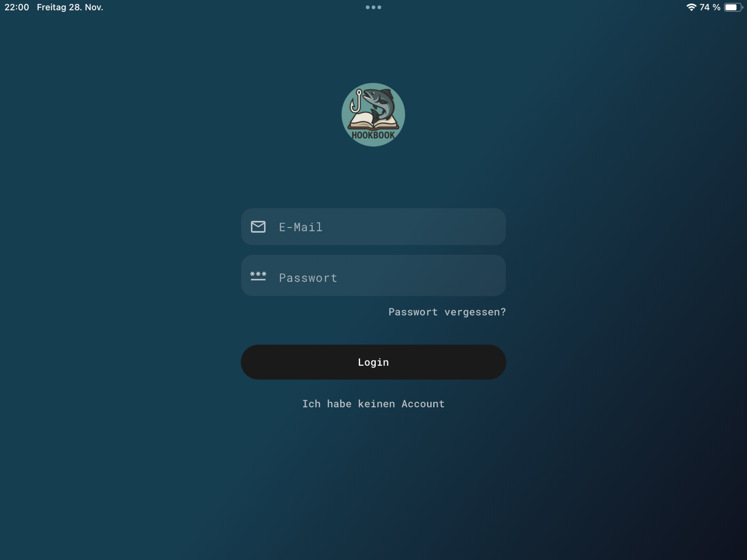The width and height of the screenshot is (747, 560).
Task: Tap the 74 % battery percentage
Action: point(710,7)
